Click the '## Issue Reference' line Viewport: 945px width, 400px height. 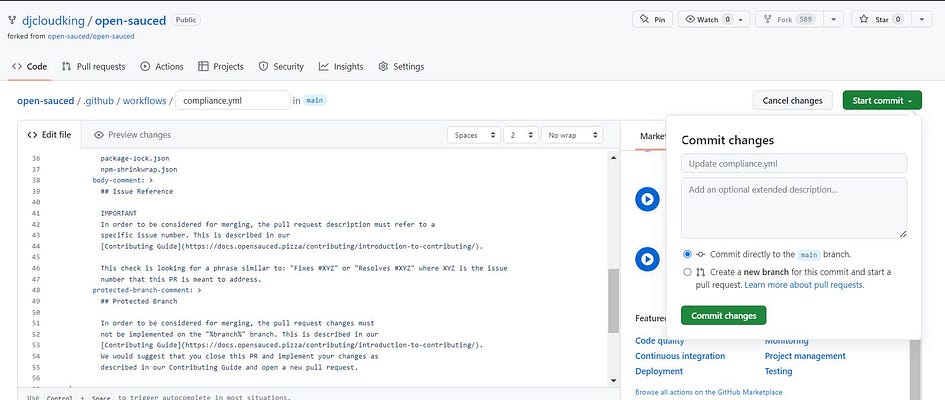tap(137, 192)
